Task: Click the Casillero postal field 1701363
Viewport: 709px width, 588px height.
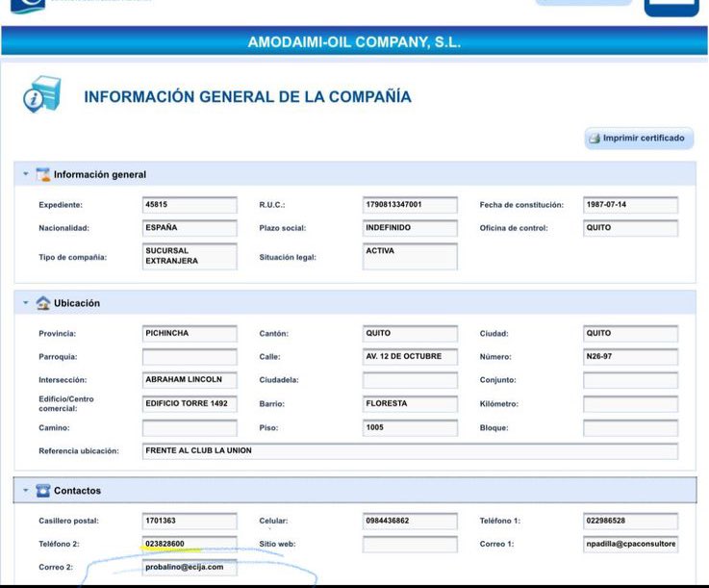Action: pyautogui.click(x=190, y=521)
